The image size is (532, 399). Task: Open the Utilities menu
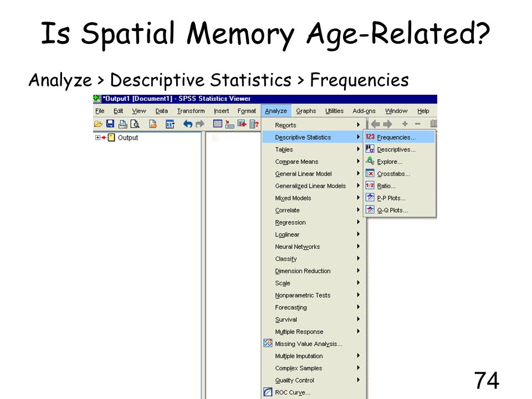[x=334, y=111]
